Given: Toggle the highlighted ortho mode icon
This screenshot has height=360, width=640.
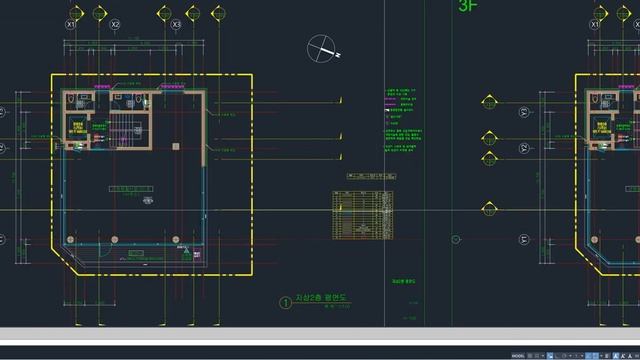Looking at the screenshot, I should point(550,356).
